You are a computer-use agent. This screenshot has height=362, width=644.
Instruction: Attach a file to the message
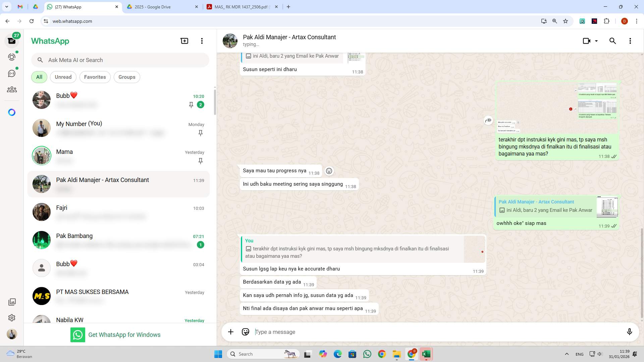click(x=230, y=332)
